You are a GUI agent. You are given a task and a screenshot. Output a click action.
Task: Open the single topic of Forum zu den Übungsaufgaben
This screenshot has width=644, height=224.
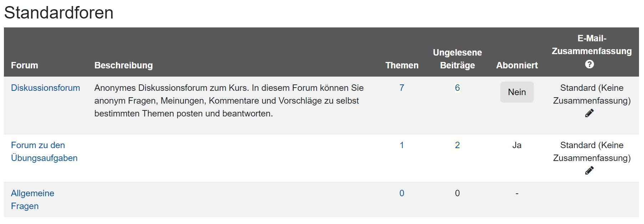pyautogui.click(x=402, y=145)
